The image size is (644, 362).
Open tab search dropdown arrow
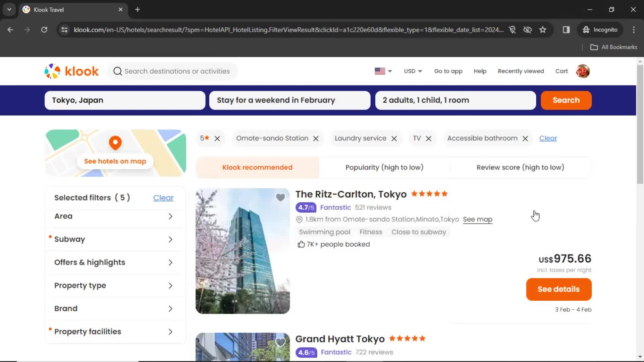click(9, 9)
